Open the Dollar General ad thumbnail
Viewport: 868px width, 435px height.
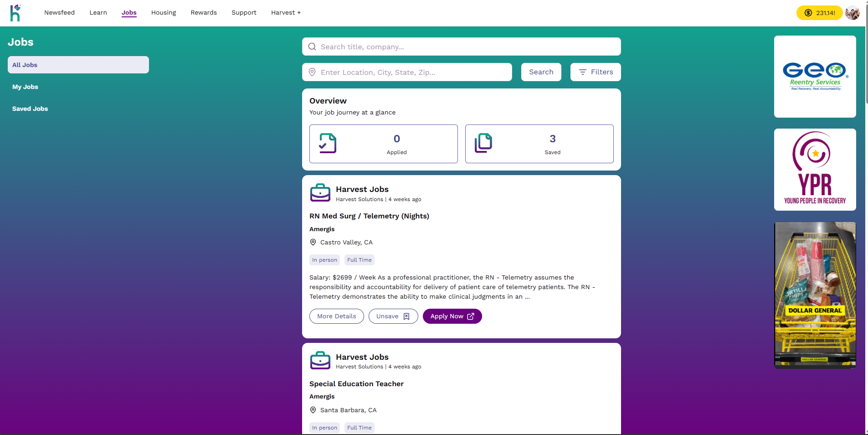coord(815,295)
